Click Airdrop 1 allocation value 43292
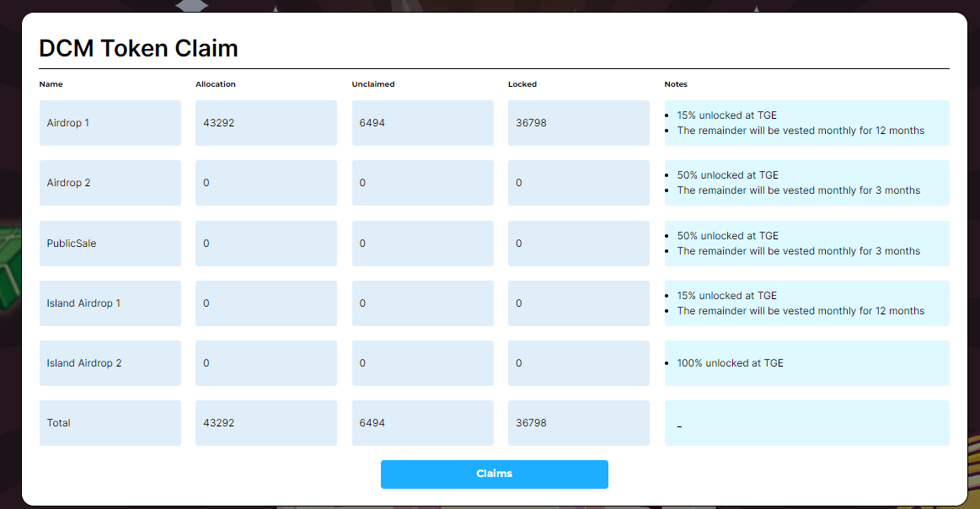 click(x=219, y=123)
